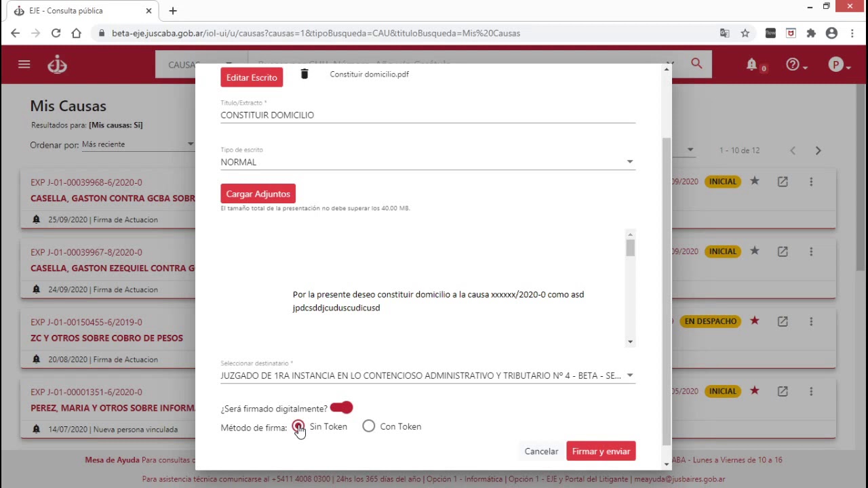Bookmark this page with the star icon
The width and height of the screenshot is (868, 488).
[745, 33]
